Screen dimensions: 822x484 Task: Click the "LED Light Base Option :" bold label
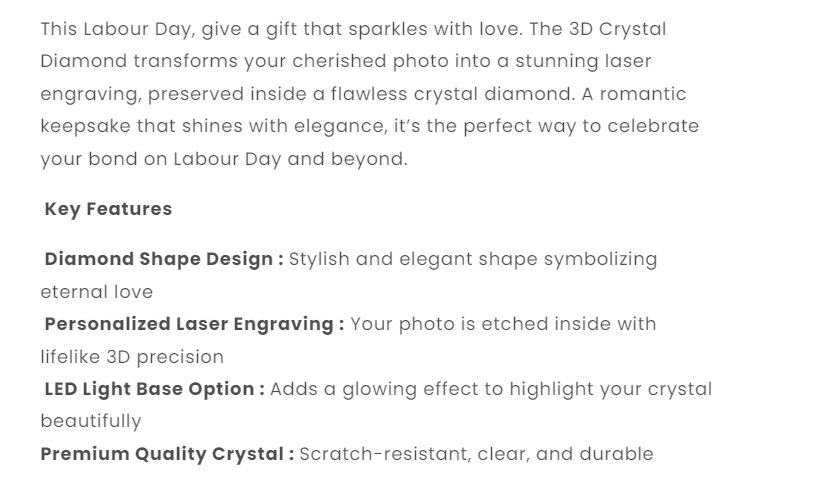(154, 389)
